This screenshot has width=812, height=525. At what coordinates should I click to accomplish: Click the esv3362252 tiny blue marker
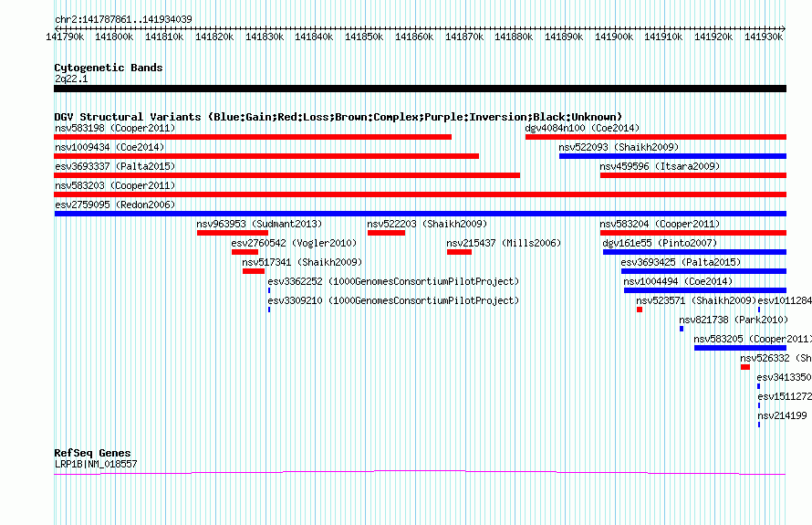[x=269, y=290]
